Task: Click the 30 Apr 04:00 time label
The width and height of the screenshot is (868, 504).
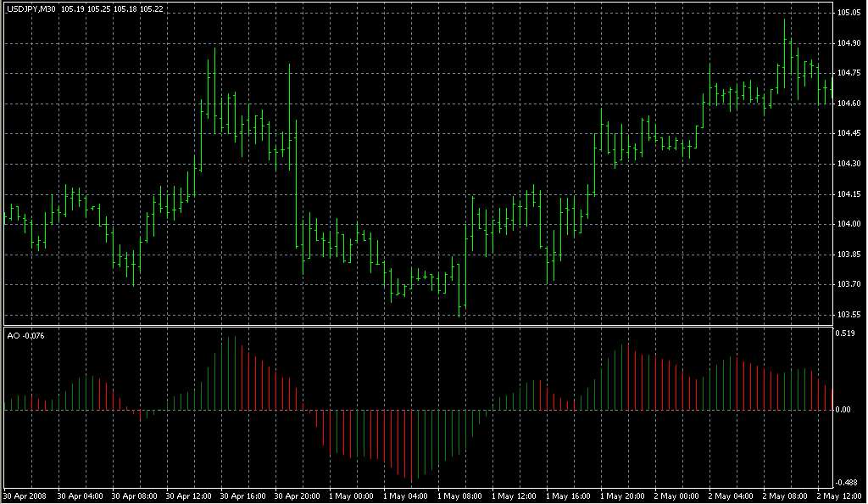Action: point(80,496)
